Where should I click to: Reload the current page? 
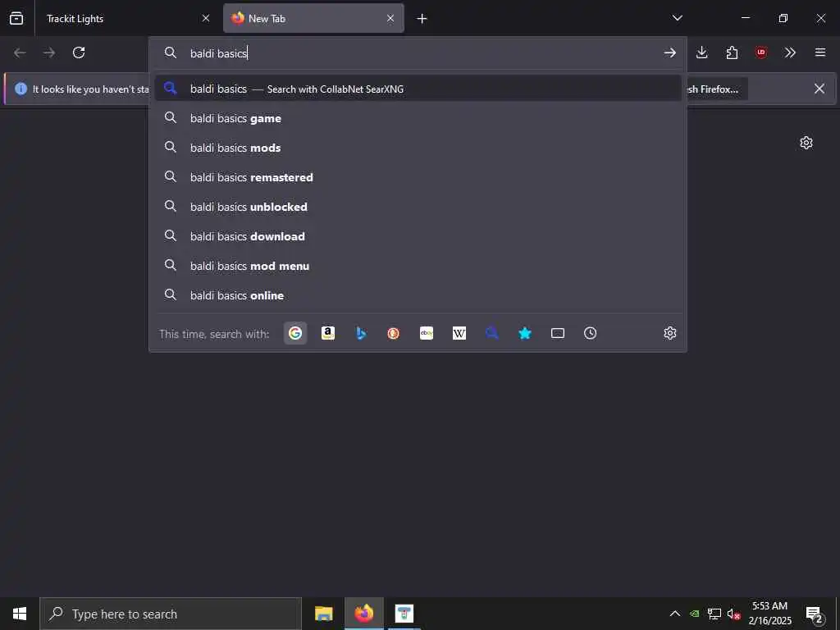(x=79, y=52)
